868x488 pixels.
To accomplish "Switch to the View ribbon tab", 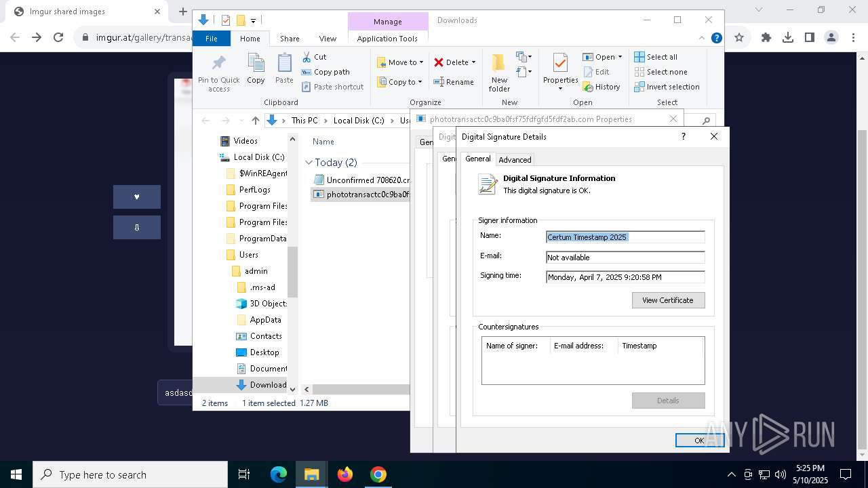I will click(x=328, y=39).
